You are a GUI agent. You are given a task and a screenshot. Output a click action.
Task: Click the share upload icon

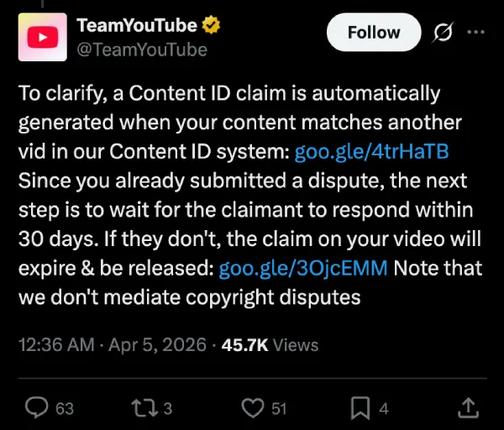pyautogui.click(x=467, y=407)
